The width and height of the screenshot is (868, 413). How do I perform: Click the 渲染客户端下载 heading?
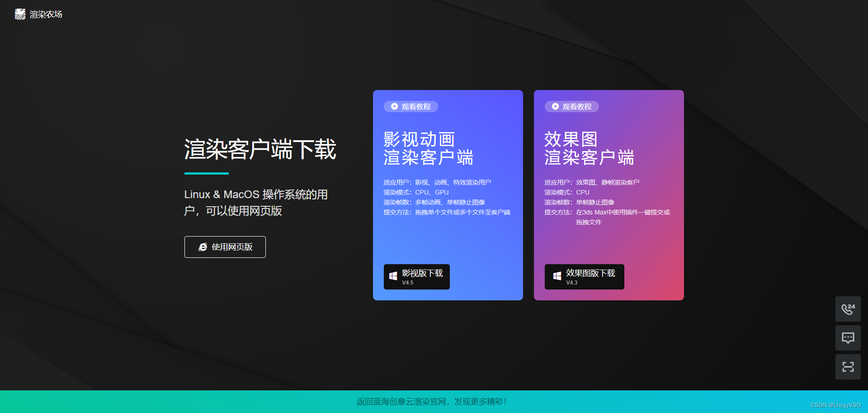pos(260,149)
